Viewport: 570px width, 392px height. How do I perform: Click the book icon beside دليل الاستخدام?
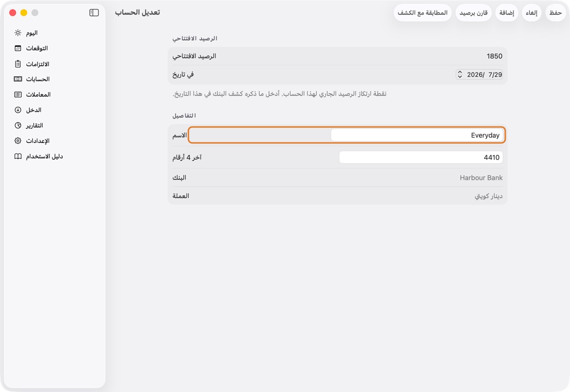click(x=18, y=156)
